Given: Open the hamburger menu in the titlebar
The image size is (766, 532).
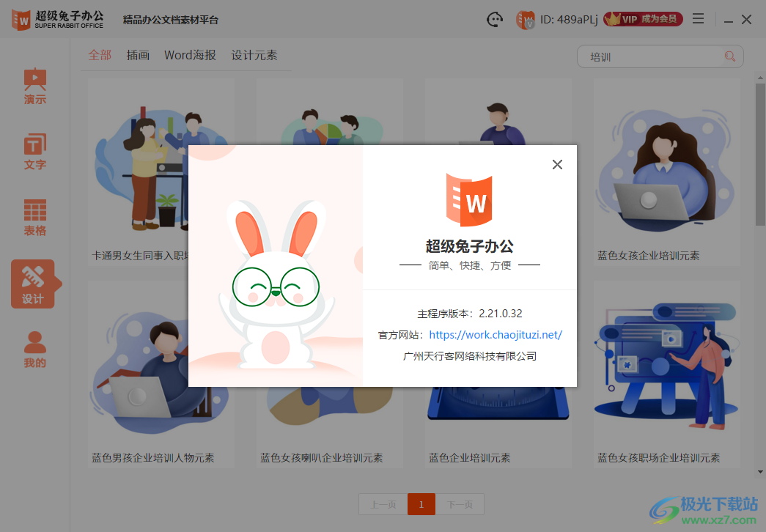Looking at the screenshot, I should point(698,19).
